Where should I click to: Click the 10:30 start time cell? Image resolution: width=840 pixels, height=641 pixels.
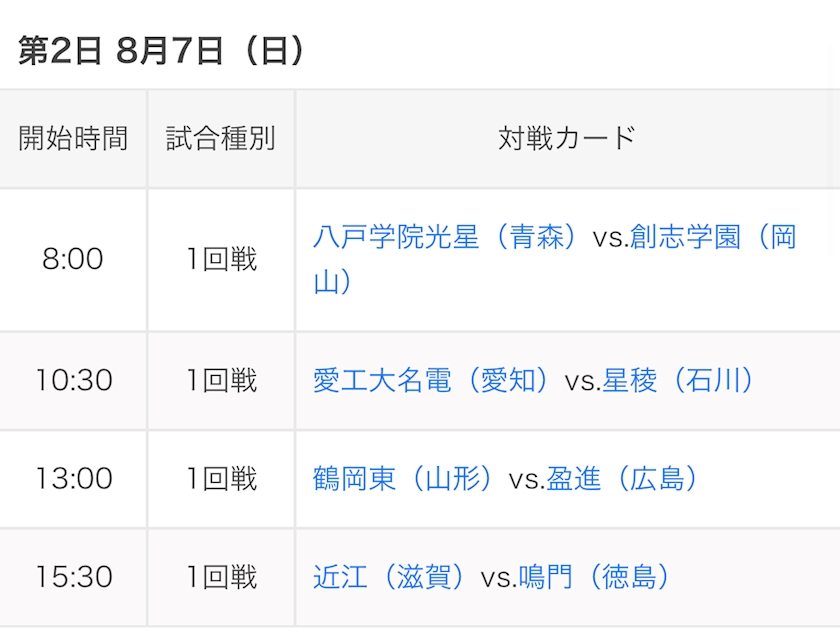(x=73, y=381)
